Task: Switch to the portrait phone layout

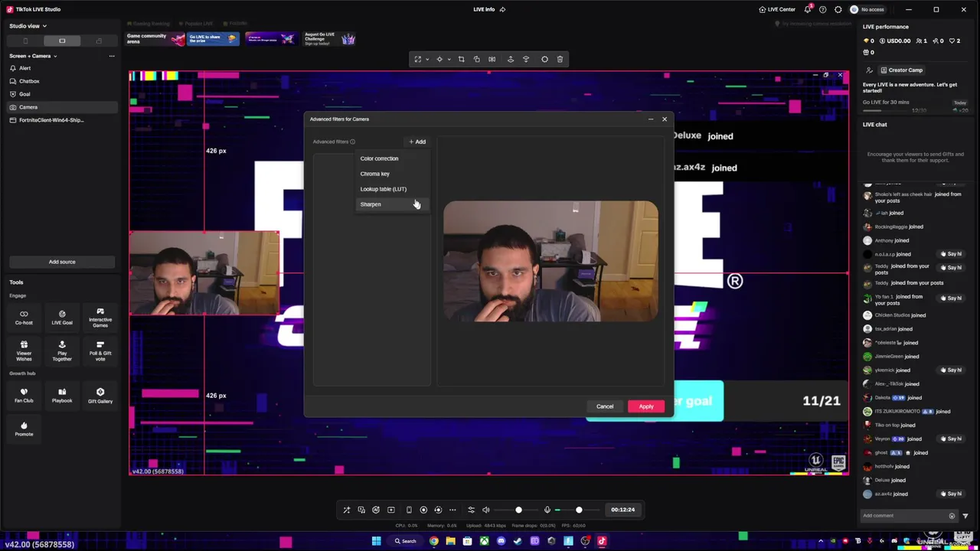Action: click(x=25, y=41)
